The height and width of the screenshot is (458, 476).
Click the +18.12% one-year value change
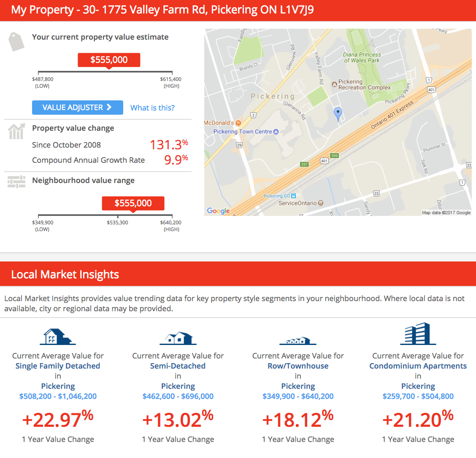298,419
